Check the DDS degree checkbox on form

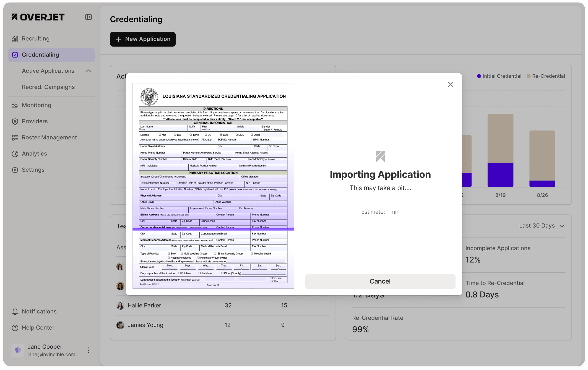(x=221, y=135)
